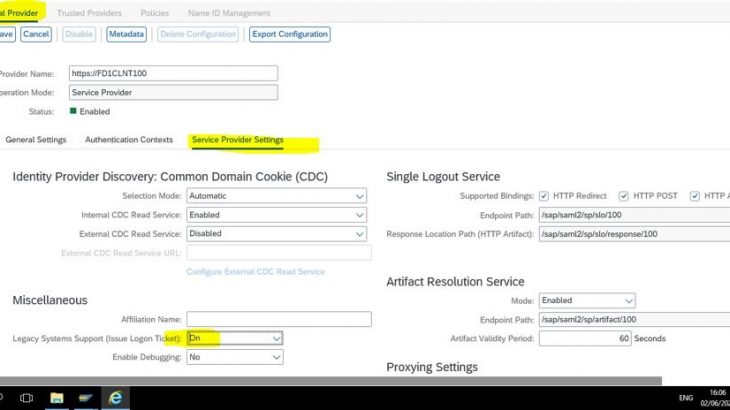Open Authentication Contexts tab
The width and height of the screenshot is (730, 410).
tap(129, 140)
